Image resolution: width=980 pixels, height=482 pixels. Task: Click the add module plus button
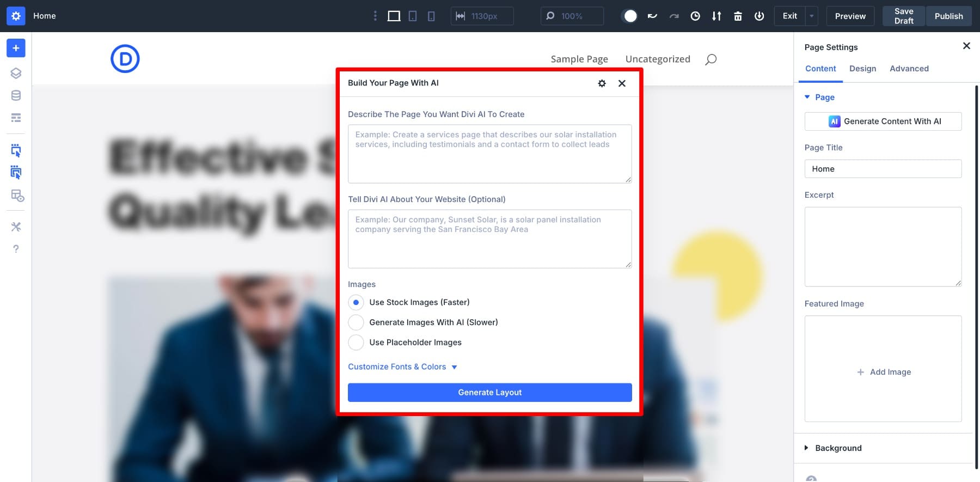tap(16, 48)
